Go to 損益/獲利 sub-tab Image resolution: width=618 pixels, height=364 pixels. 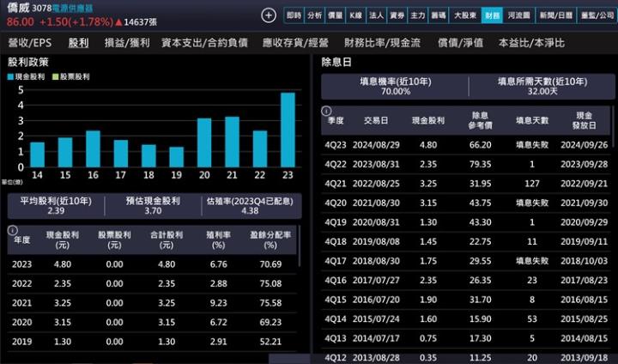click(x=127, y=43)
